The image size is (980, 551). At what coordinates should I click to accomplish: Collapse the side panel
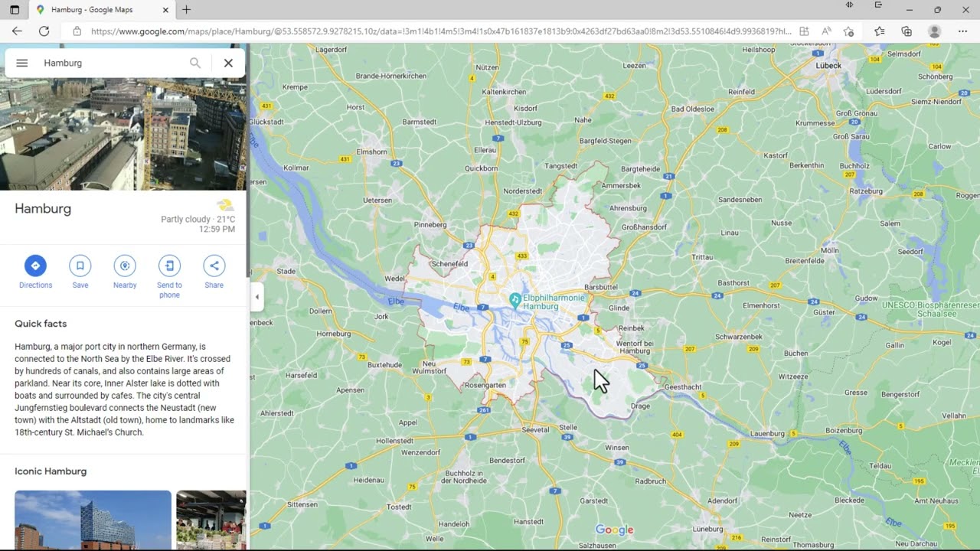tap(256, 297)
